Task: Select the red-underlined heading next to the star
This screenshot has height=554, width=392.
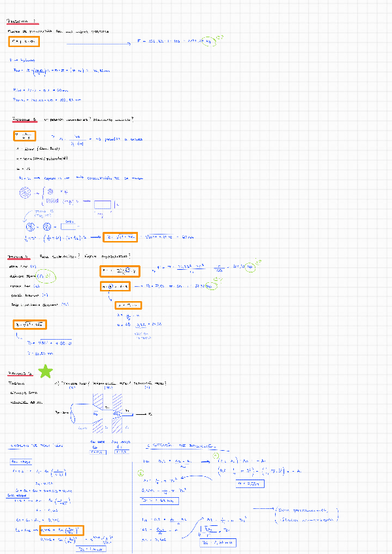Action: [x=20, y=374]
